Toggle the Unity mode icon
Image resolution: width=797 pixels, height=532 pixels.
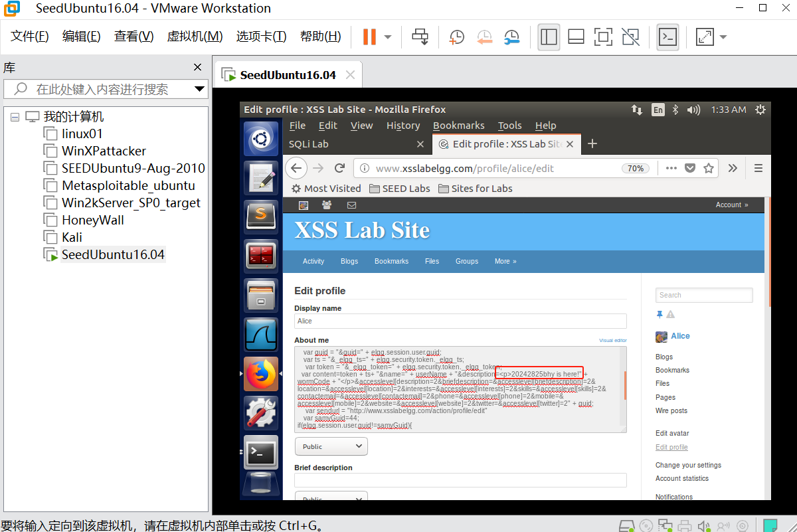tap(630, 37)
